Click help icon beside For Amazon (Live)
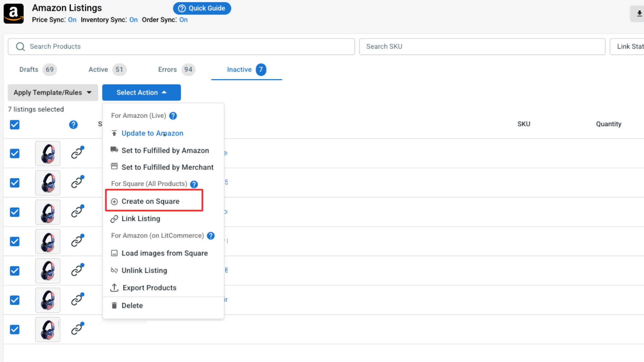The height and width of the screenshot is (362, 644). click(x=173, y=116)
